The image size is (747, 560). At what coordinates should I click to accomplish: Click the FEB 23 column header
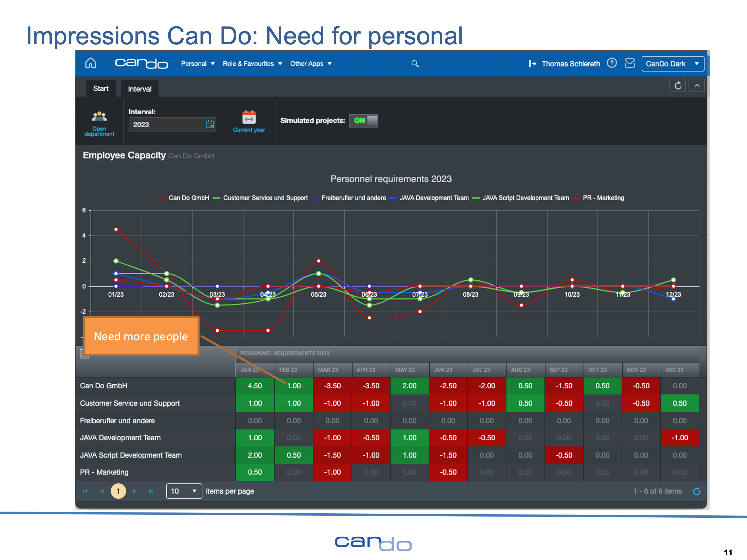[x=294, y=370]
